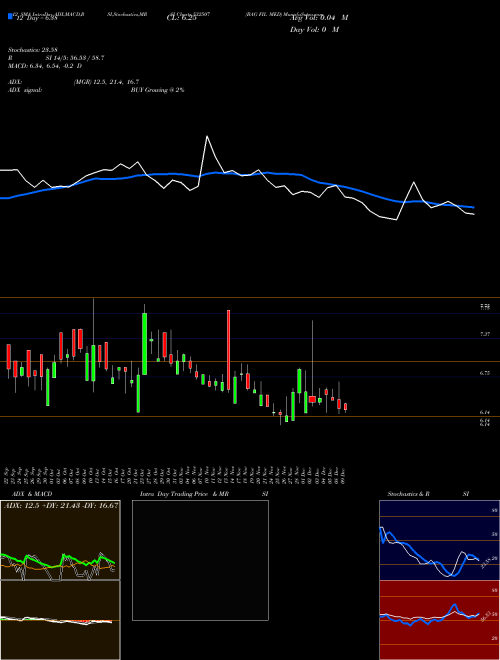500x660 pixels.
Task: Click the blue Stochastics chart panel
Action: pos(439,540)
